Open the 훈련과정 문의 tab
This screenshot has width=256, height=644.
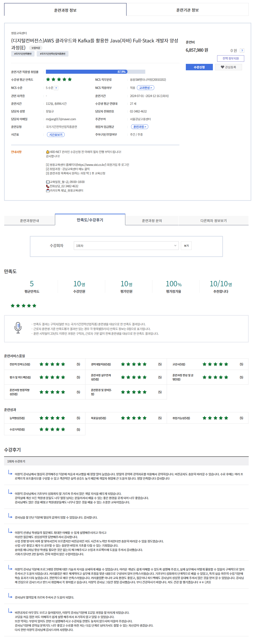point(152,221)
